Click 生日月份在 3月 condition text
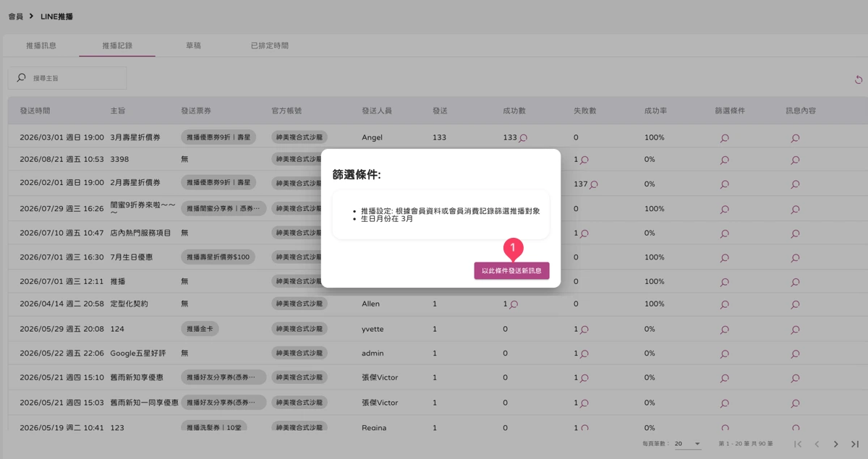868x459 pixels. point(387,219)
